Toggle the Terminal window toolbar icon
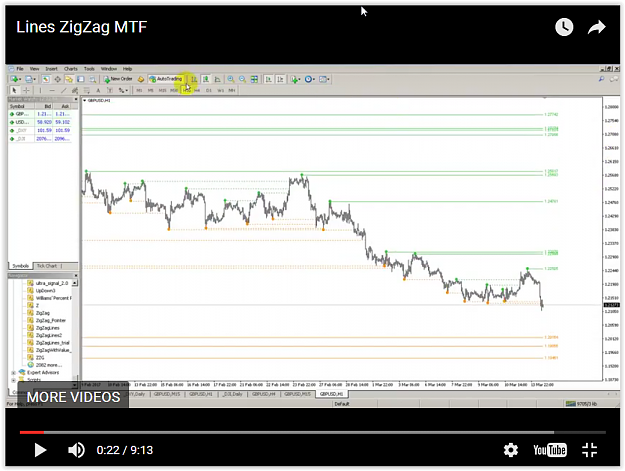This screenshot has height=471, width=625. (x=81, y=79)
